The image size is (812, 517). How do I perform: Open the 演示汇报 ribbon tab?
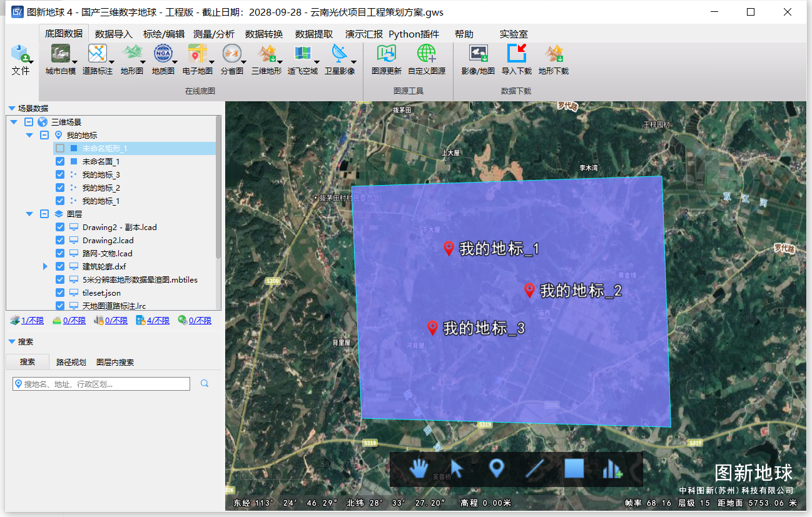tap(364, 34)
